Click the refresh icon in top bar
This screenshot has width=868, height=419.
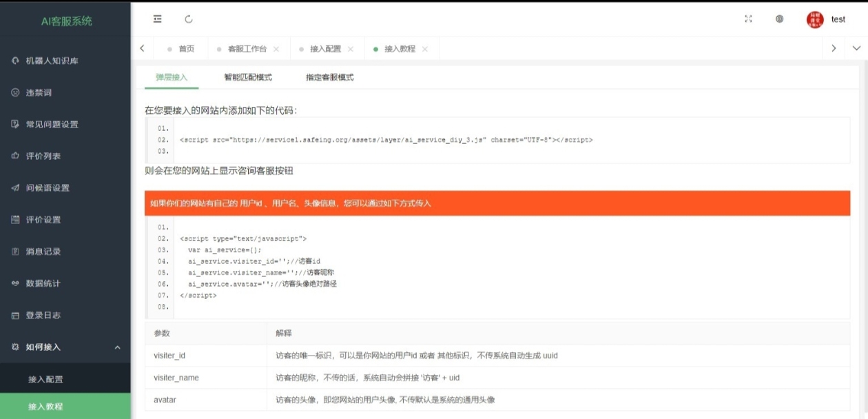tap(189, 19)
